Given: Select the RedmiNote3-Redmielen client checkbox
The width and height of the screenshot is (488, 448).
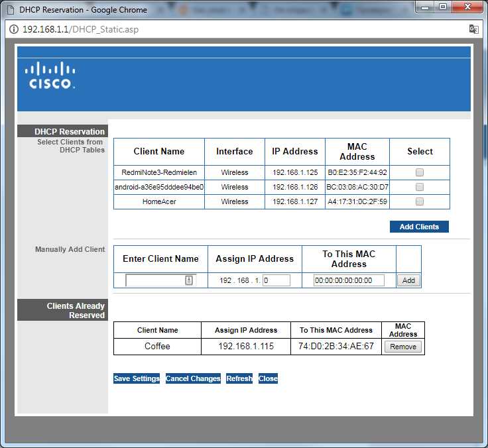Looking at the screenshot, I should pyautogui.click(x=420, y=172).
